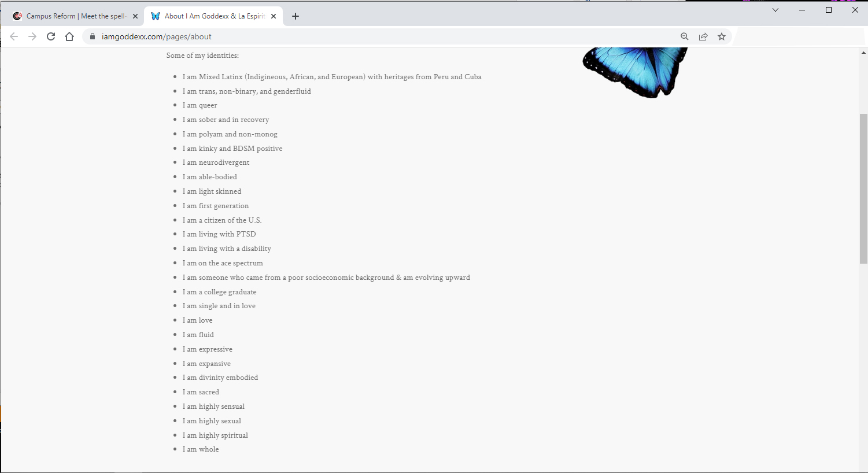Click 'Some of my identities:' heading text
Viewport: 868px width, 473px height.
(202, 56)
